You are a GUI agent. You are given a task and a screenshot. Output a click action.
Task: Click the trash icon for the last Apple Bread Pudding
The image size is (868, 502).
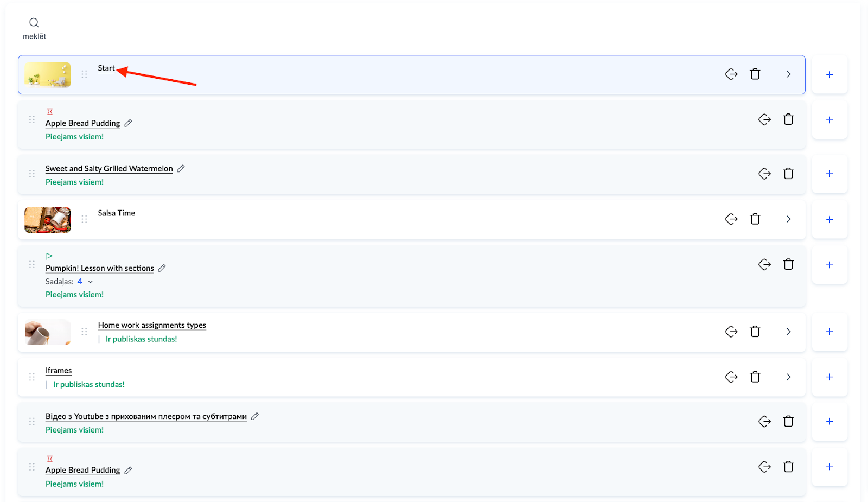(788, 467)
